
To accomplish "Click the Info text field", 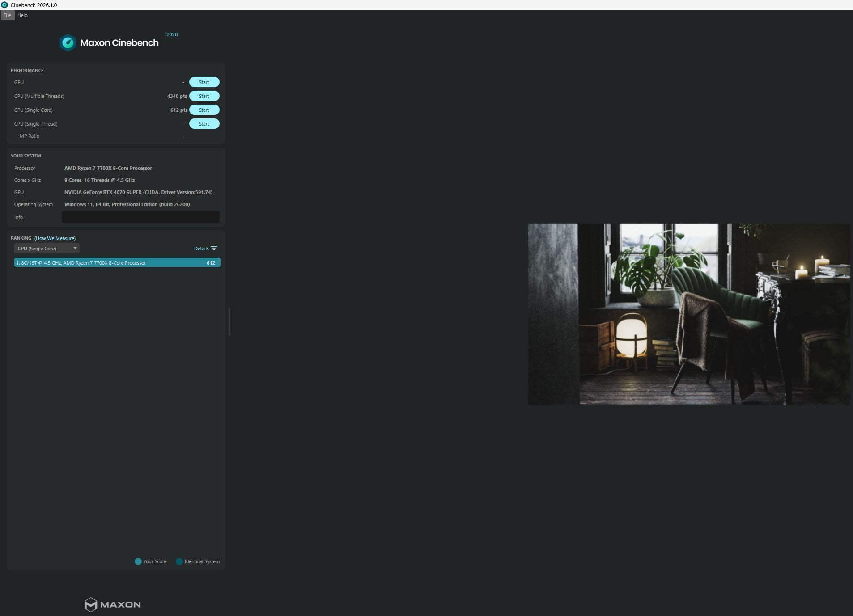I will [140, 217].
